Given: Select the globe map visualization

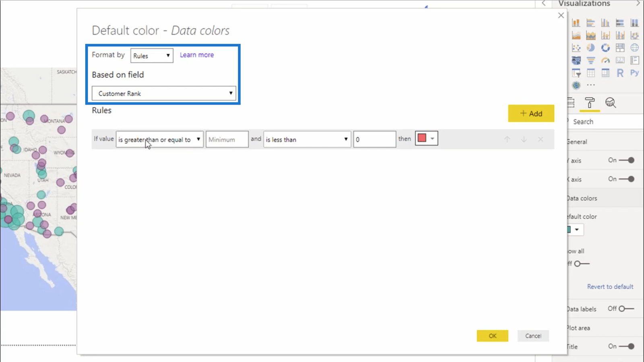Looking at the screenshot, I should (634, 48).
